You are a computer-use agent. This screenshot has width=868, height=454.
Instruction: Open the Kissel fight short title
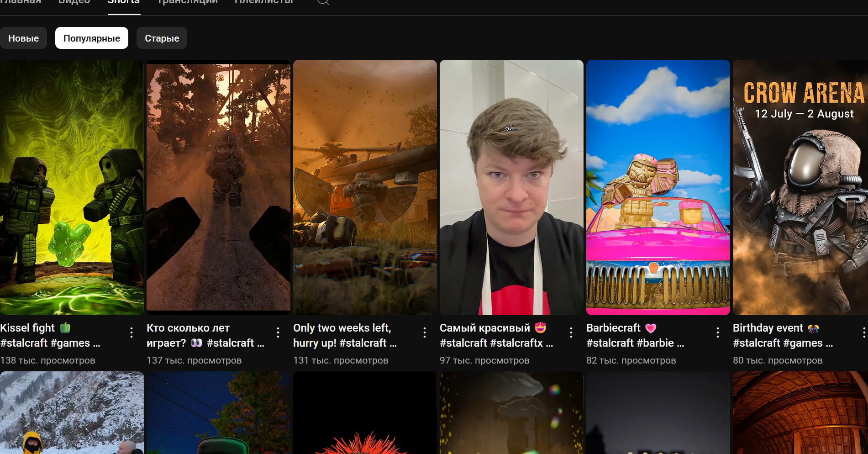pos(50,335)
